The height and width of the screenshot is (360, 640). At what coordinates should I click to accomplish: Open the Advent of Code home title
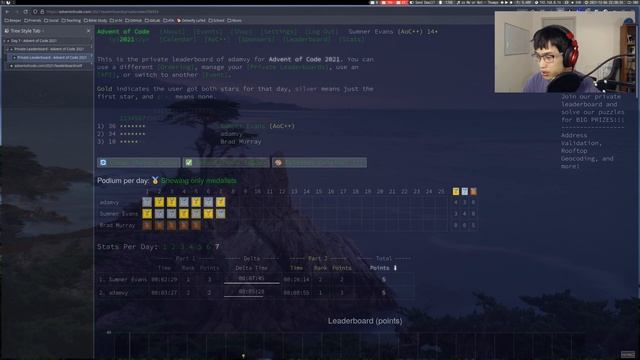coord(123,31)
